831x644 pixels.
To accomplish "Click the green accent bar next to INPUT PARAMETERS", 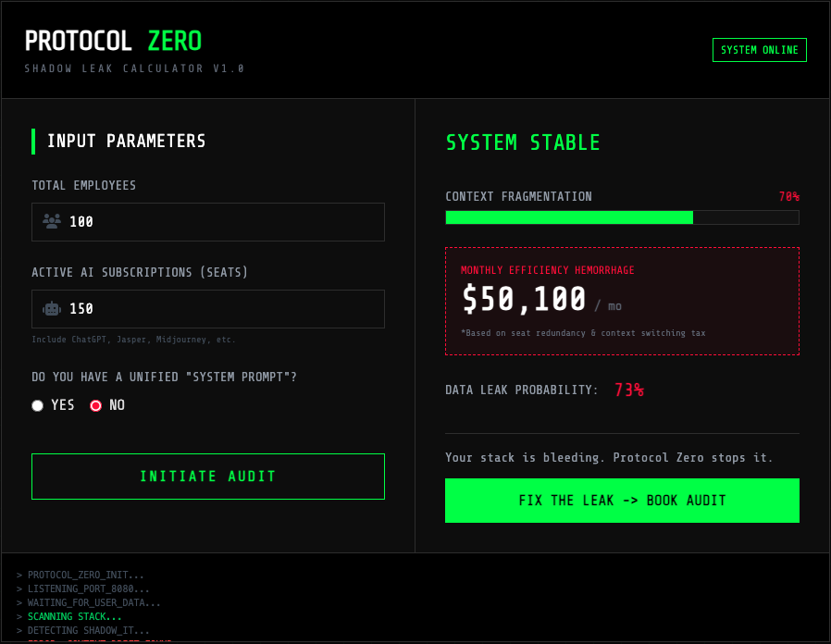I will click(34, 141).
